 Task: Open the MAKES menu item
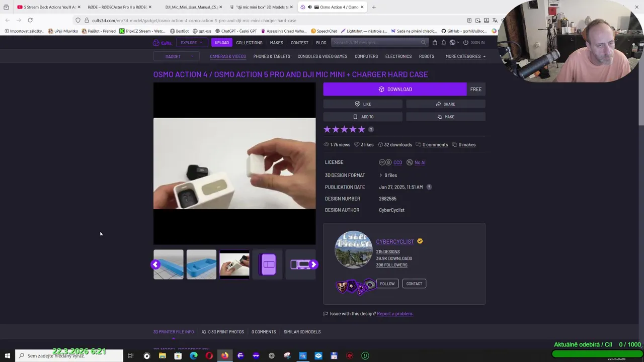click(x=276, y=43)
